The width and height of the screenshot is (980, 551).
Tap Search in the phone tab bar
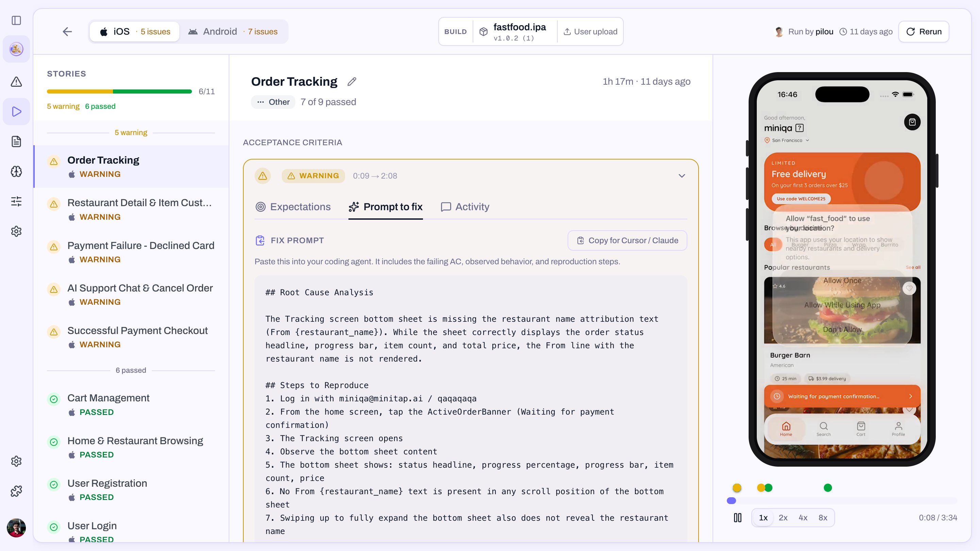tap(823, 429)
